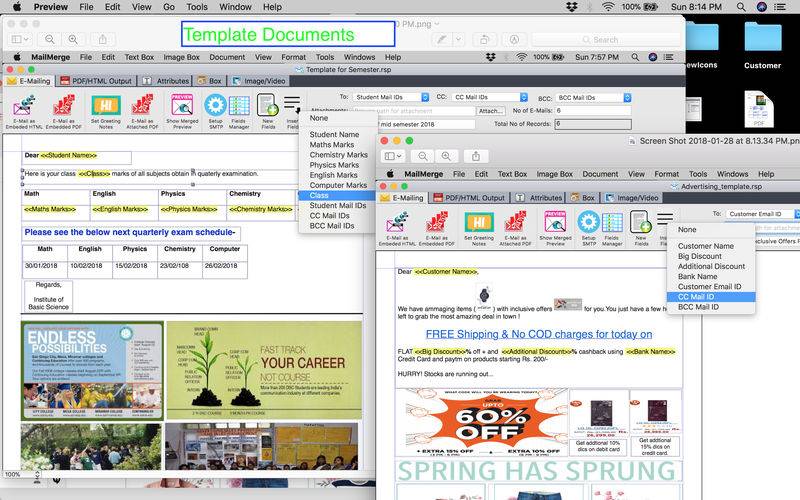
Task: Click the Preview toolbar Search field
Action: [606, 39]
